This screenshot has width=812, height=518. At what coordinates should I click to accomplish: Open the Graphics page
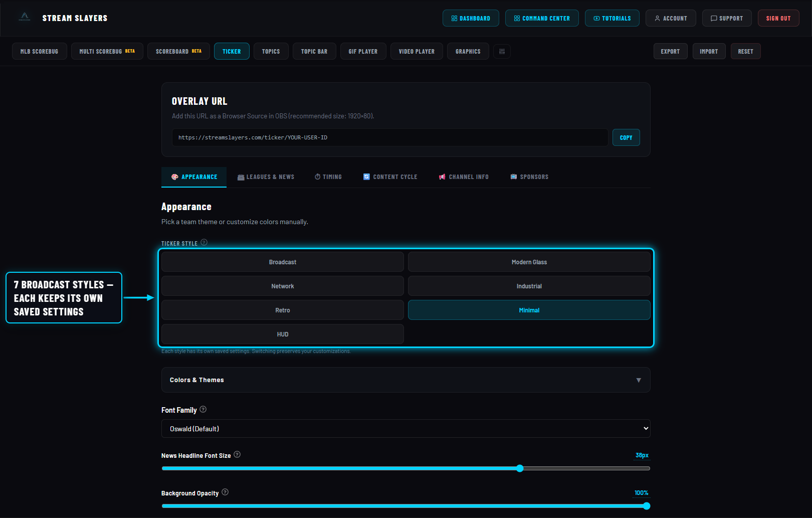468,52
